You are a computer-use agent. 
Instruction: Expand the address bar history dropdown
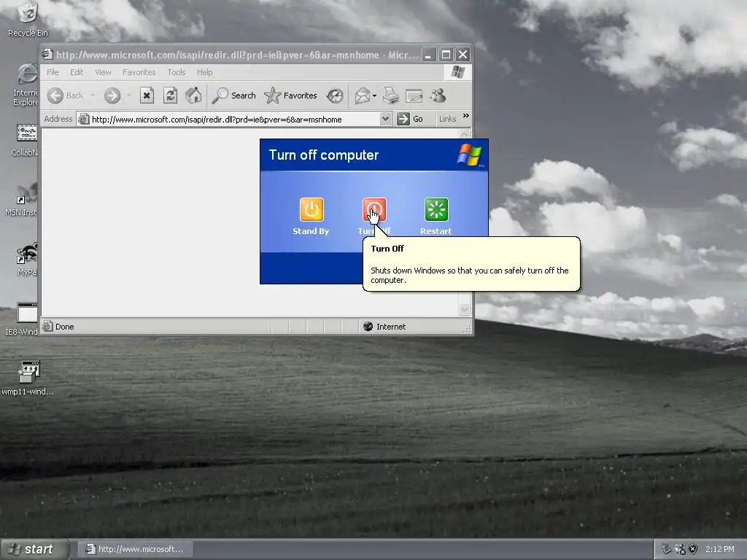(385, 119)
